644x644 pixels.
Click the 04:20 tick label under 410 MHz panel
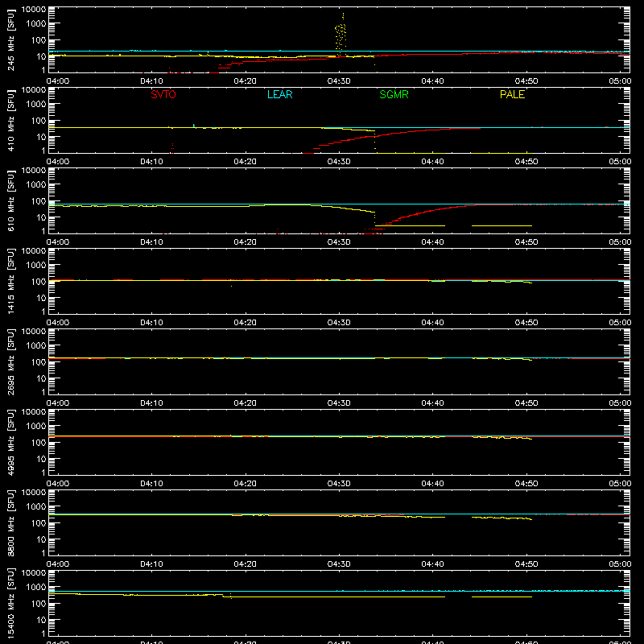[x=246, y=162]
